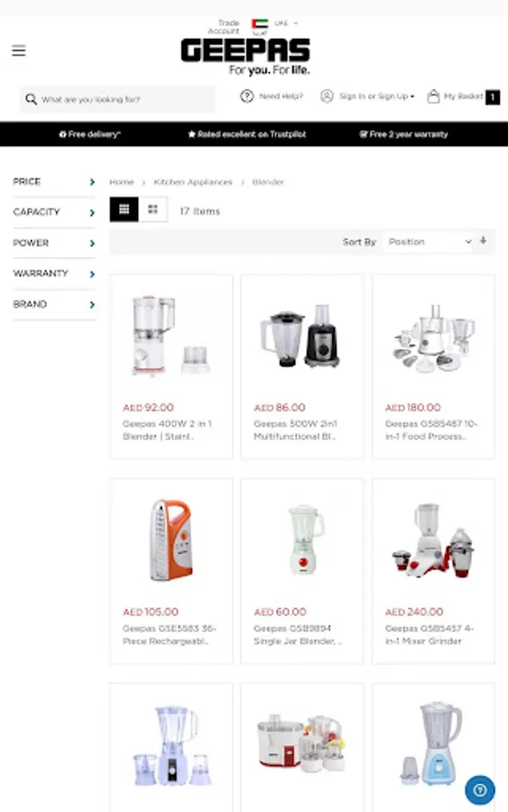The height and width of the screenshot is (812, 508).
Task: Go to Kitchen Appliances breadcrumb
Action: [193, 181]
